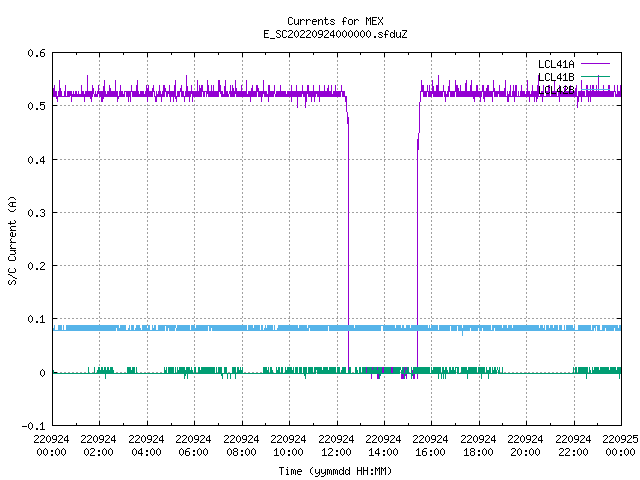Click the 220924 08:00 time tick label
The width and height of the screenshot is (640, 480).
click(x=241, y=446)
